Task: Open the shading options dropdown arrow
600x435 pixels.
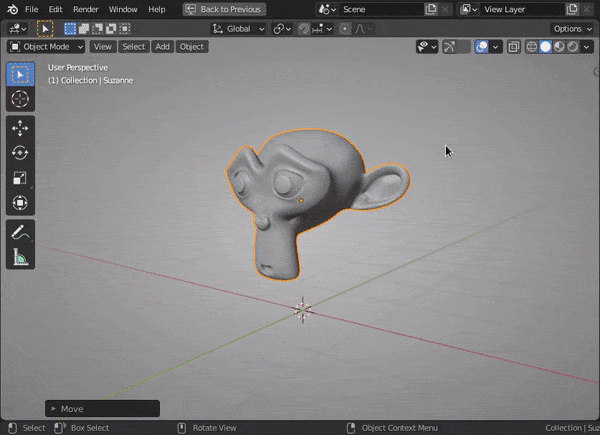Action: 587,47
